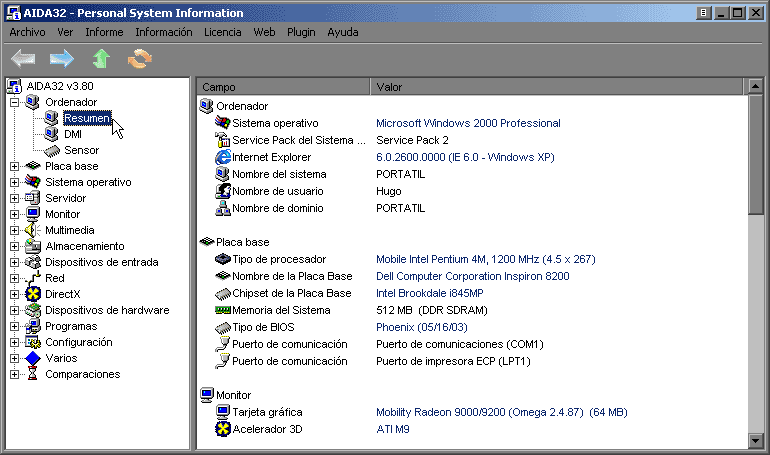Click the DMI computer icon in tree
Screen dimensions: 770x455
(x=51, y=134)
